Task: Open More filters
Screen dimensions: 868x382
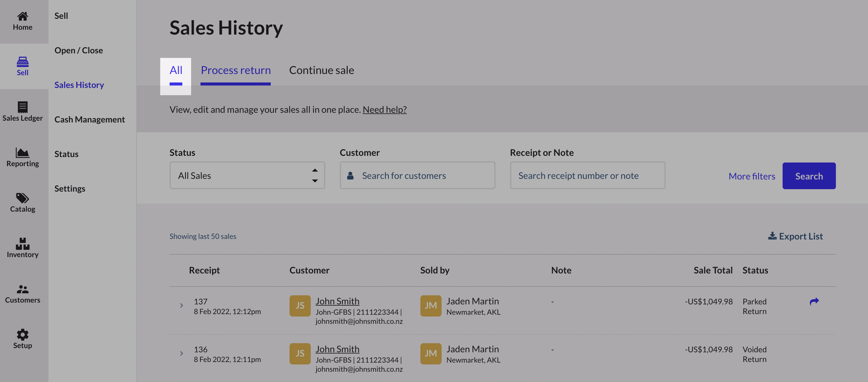Action: 752,176
